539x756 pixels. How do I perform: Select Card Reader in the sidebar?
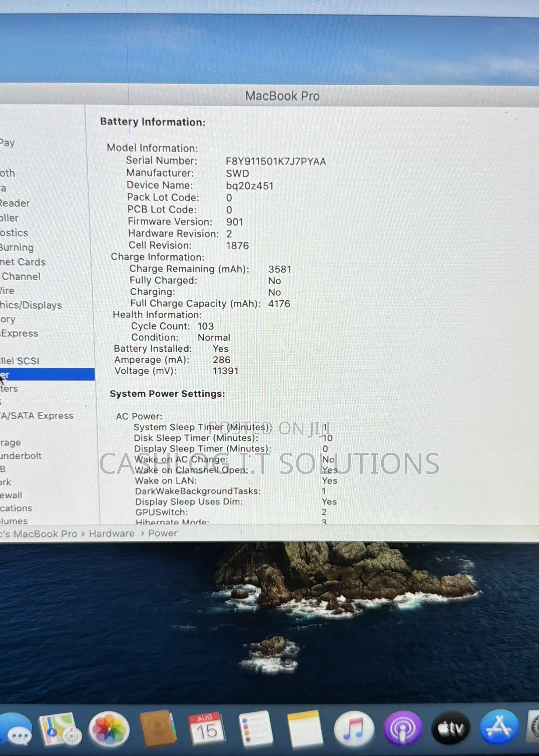coord(15,203)
